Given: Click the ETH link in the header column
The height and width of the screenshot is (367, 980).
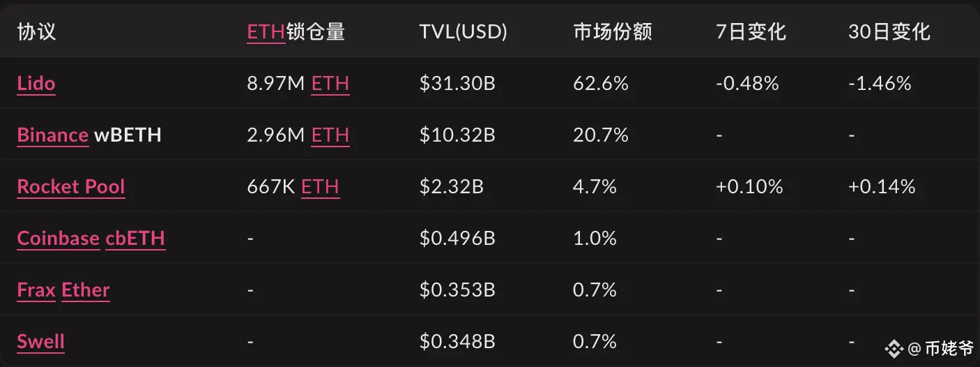Looking at the screenshot, I should 266,31.
